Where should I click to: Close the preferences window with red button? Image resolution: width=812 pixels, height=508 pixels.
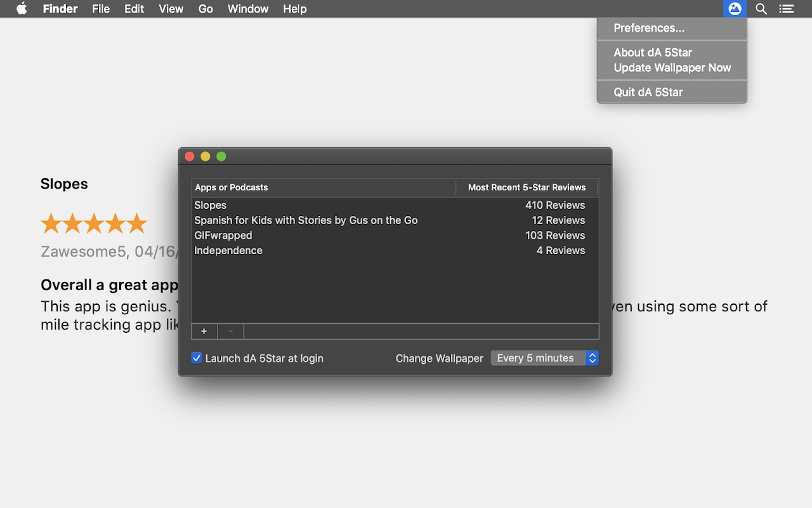click(x=190, y=156)
